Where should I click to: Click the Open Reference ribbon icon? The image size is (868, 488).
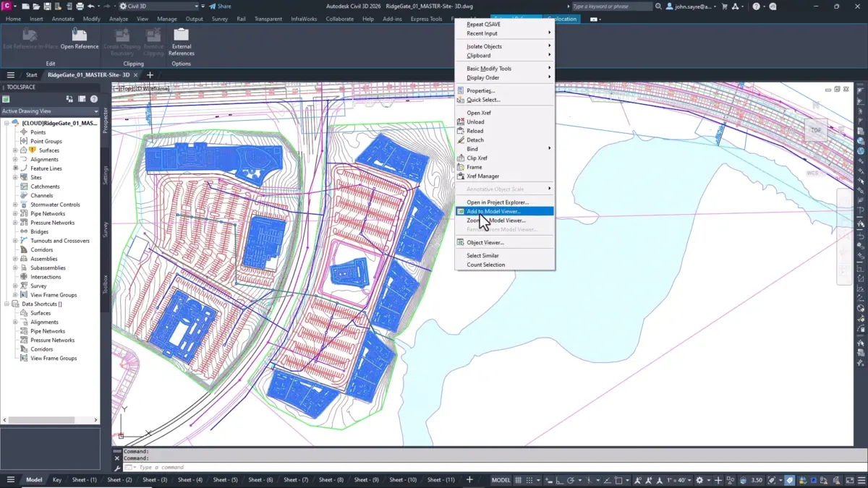80,34
